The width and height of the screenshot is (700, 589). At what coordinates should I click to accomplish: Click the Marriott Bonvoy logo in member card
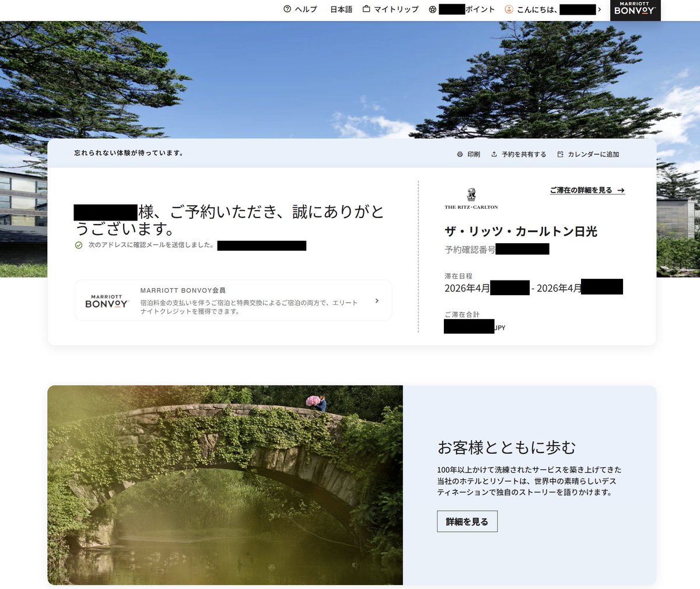click(107, 301)
